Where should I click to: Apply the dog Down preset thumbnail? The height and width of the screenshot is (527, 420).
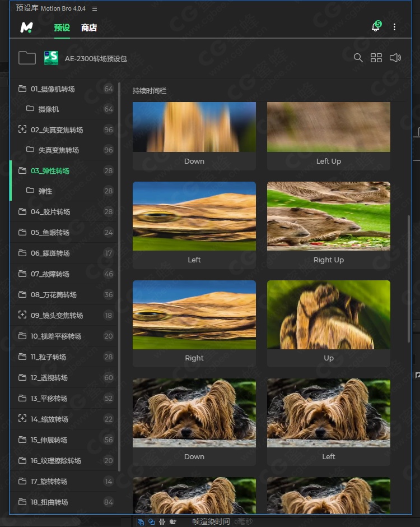pyautogui.click(x=194, y=413)
